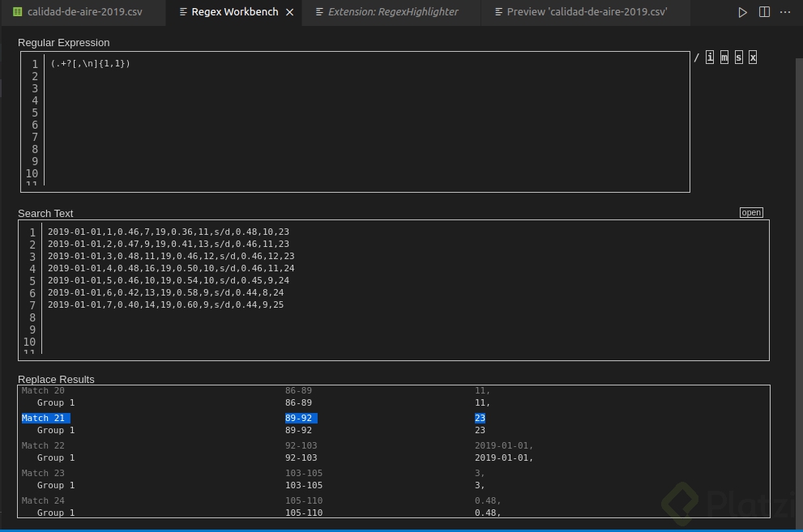Image resolution: width=803 pixels, height=532 pixels.
Task: Click the 'open' button above Search Text
Action: point(751,212)
